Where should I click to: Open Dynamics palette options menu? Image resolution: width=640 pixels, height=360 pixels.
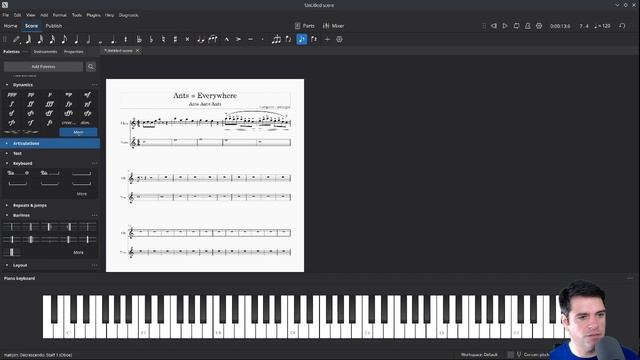point(95,85)
